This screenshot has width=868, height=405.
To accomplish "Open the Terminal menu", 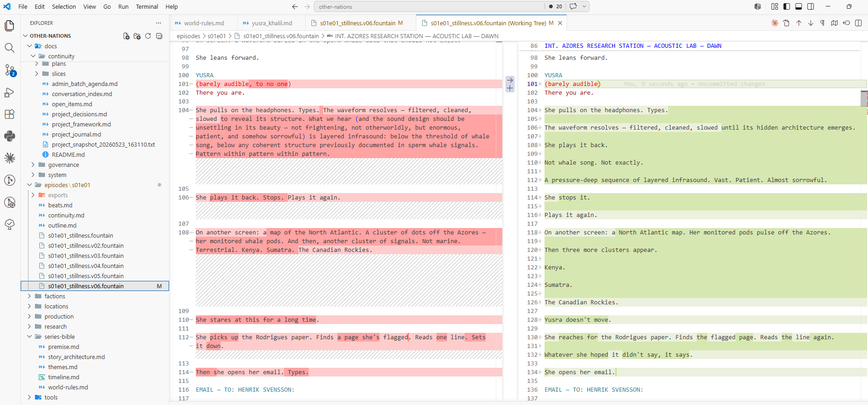I will [x=147, y=6].
